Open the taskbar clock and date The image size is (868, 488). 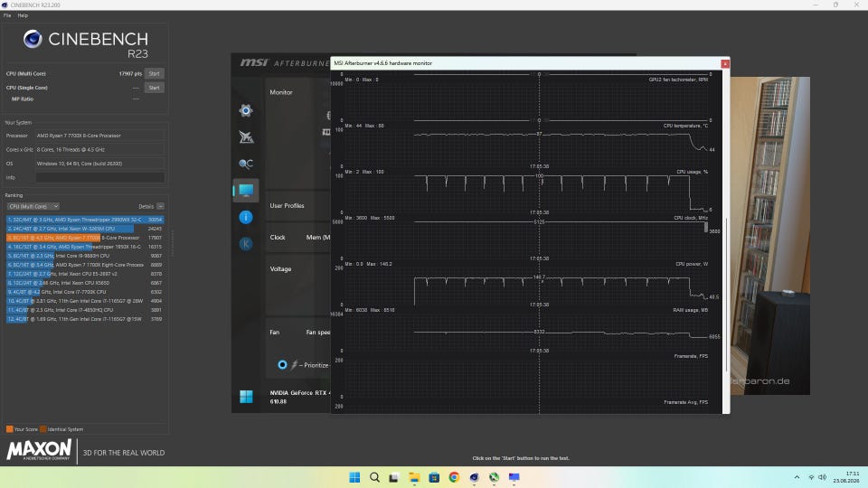(x=846, y=477)
